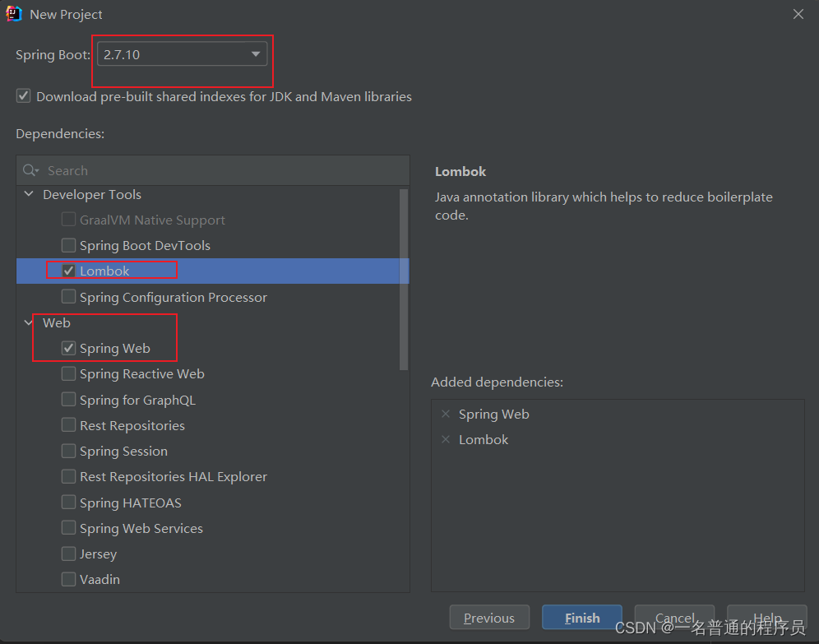Check the Vaadin checkbox

[x=68, y=579]
